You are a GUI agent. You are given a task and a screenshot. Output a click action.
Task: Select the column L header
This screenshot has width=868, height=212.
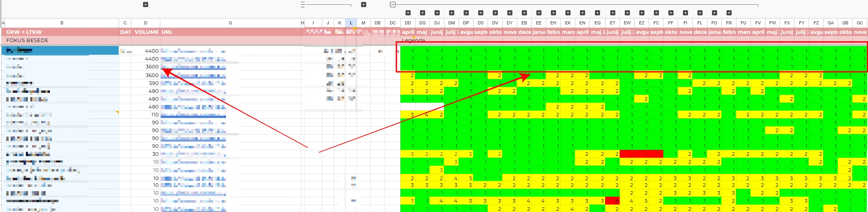(x=351, y=23)
